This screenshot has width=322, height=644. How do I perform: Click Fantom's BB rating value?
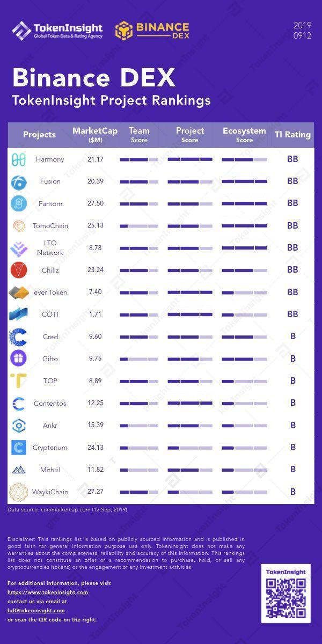(x=292, y=204)
